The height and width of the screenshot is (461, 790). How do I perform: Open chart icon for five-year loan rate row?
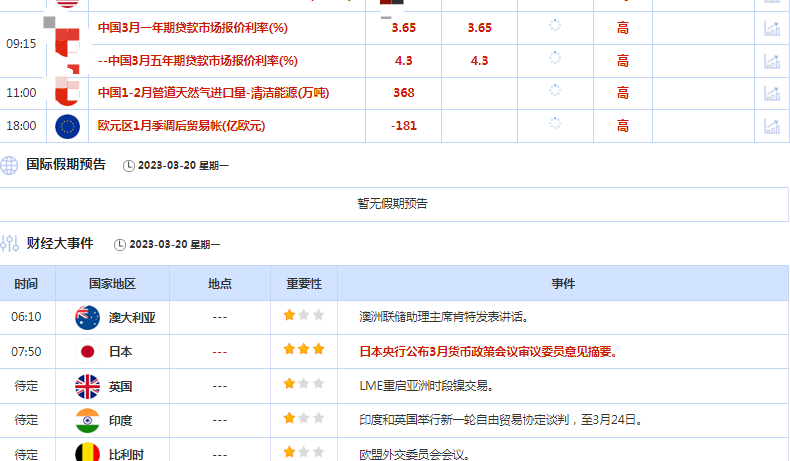pyautogui.click(x=772, y=61)
